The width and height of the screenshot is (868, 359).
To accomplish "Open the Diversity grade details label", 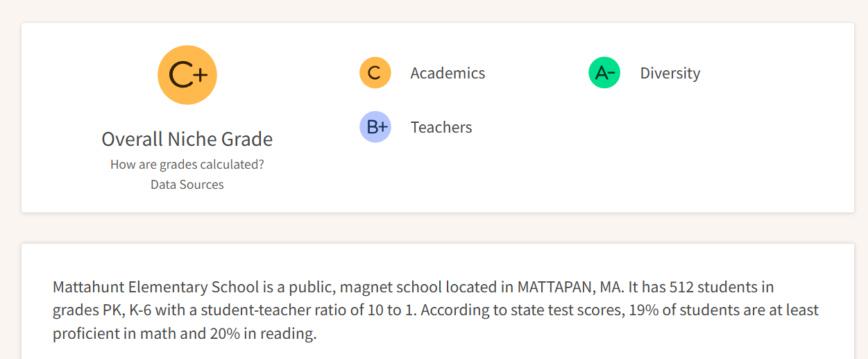I will pyautogui.click(x=670, y=73).
